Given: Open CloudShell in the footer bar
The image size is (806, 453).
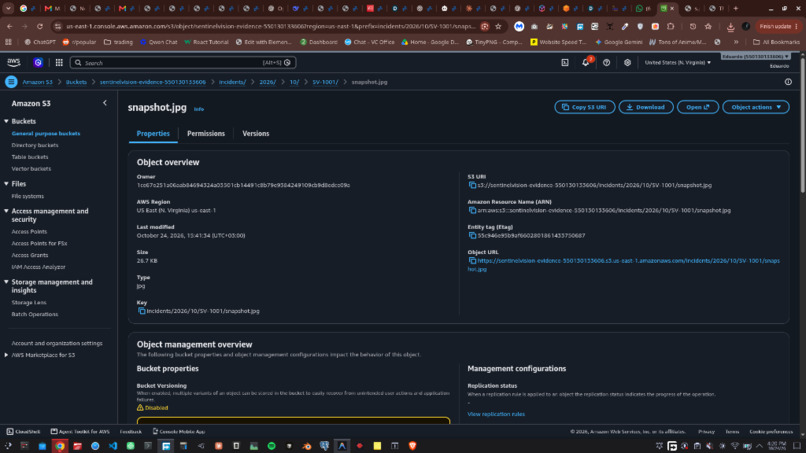Looking at the screenshot, I should coord(23,431).
